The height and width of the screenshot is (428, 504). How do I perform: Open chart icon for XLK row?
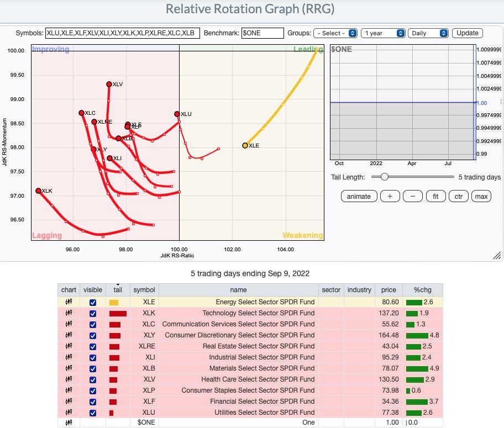click(69, 313)
